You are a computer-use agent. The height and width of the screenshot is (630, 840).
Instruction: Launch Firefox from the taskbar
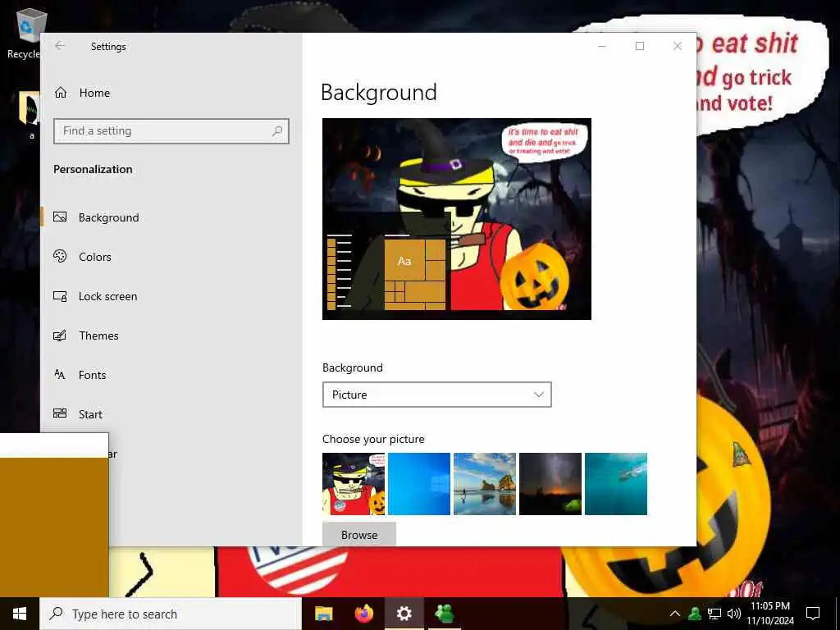tap(364, 614)
